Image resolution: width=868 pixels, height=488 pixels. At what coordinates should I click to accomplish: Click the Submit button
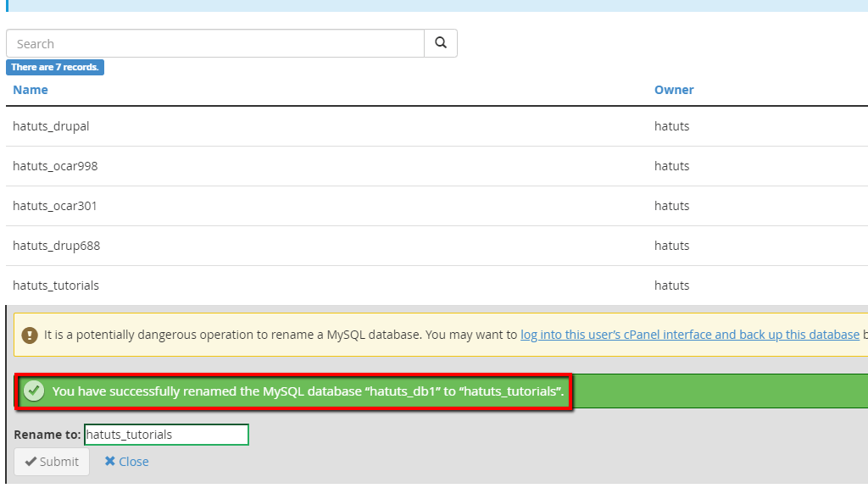[52, 462]
